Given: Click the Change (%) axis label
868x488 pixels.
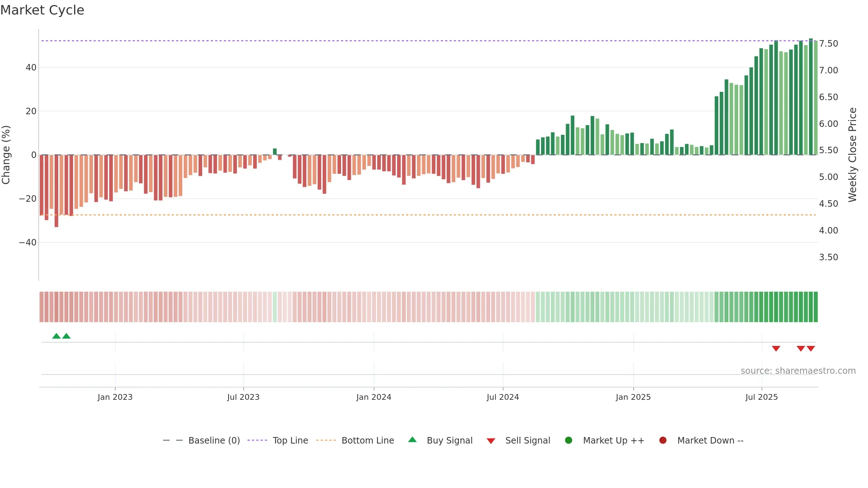Looking at the screenshot, I should coord(6,155).
